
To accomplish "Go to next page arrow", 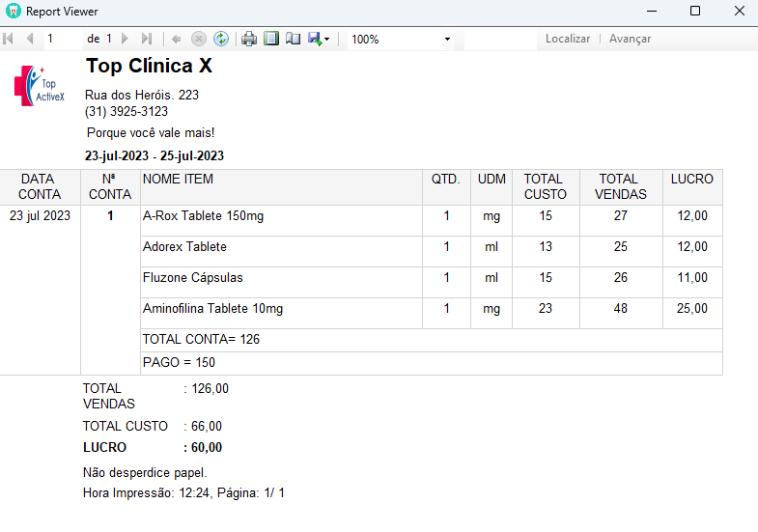I will [126, 39].
